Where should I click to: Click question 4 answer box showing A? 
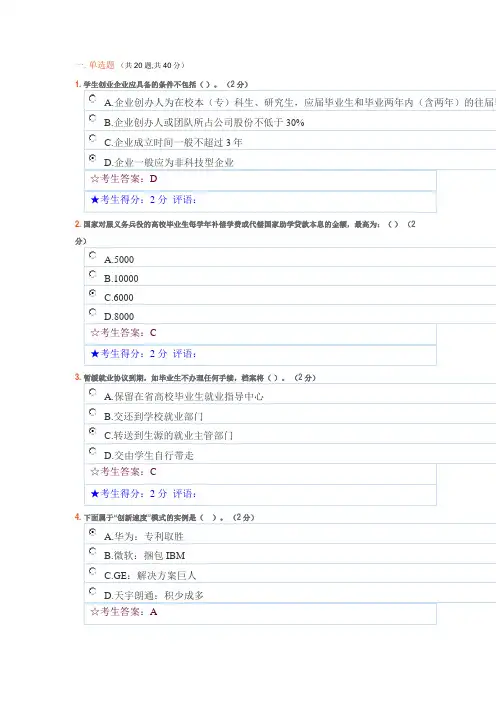pyautogui.click(x=260, y=613)
